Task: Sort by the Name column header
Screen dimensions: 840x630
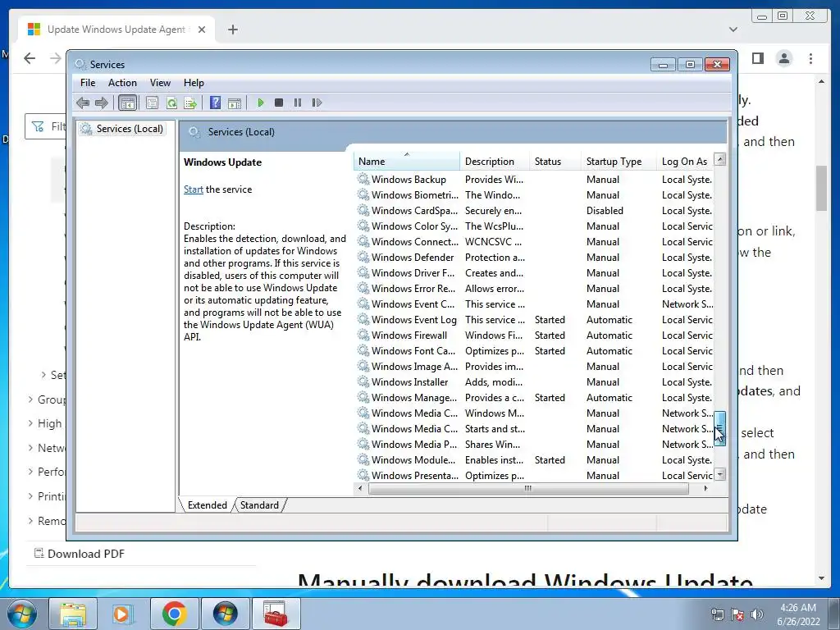Action: point(407,162)
